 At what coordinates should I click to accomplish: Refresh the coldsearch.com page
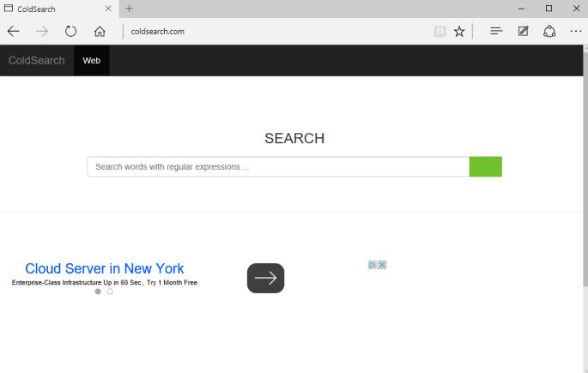[x=70, y=31]
